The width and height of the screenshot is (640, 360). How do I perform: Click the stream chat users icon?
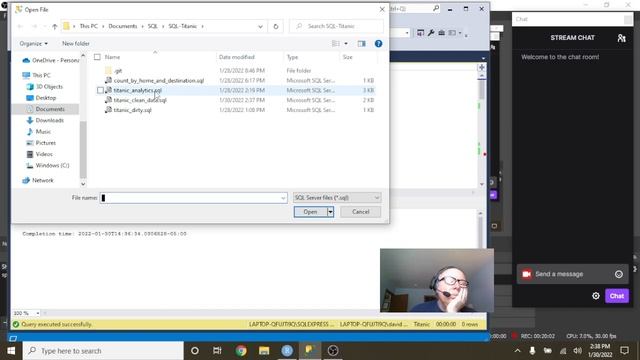click(x=621, y=38)
